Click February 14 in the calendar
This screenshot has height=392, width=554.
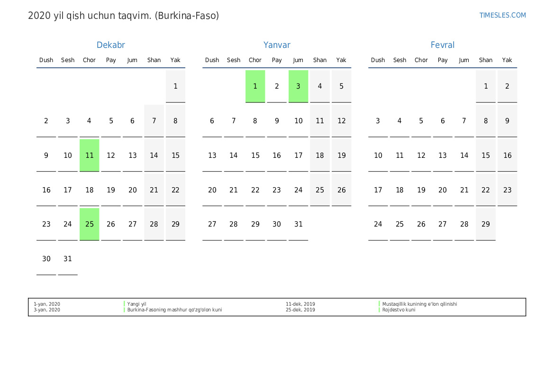(x=464, y=155)
